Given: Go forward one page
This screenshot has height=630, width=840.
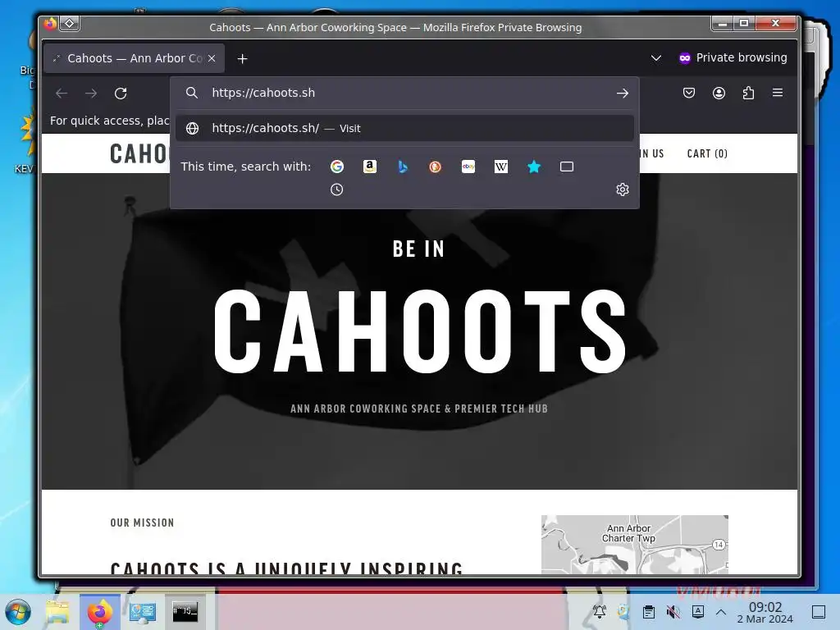Looking at the screenshot, I should (x=91, y=94).
